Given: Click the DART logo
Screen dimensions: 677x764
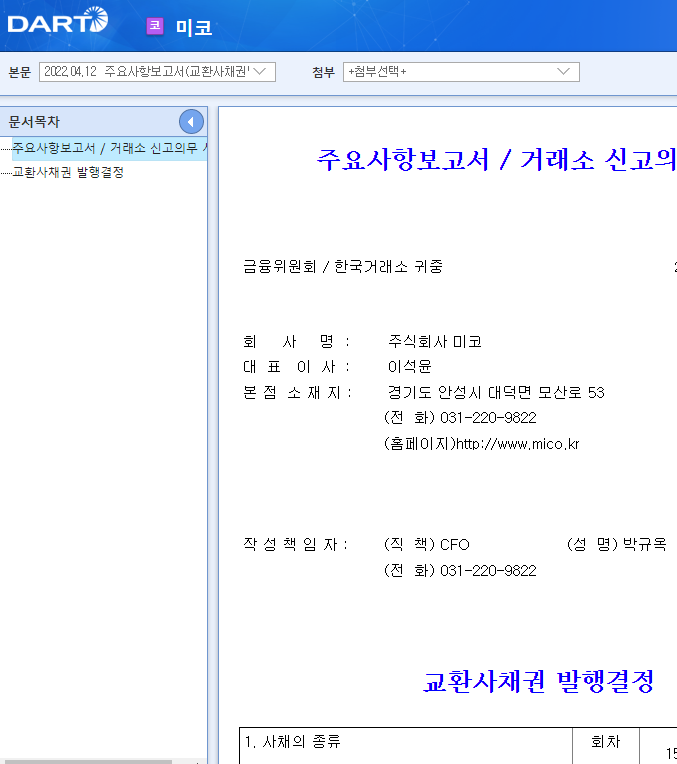Looking at the screenshot, I should (58, 21).
